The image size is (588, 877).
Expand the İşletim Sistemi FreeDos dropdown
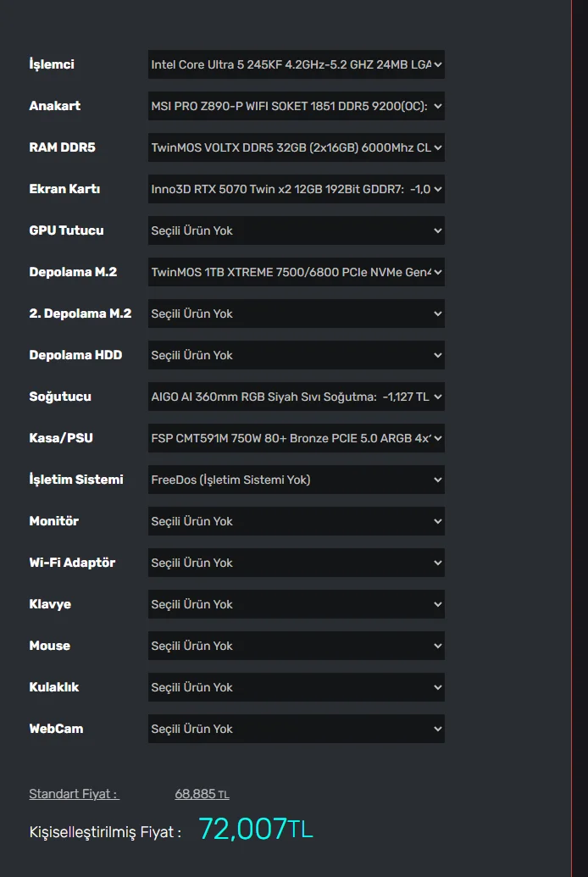296,480
